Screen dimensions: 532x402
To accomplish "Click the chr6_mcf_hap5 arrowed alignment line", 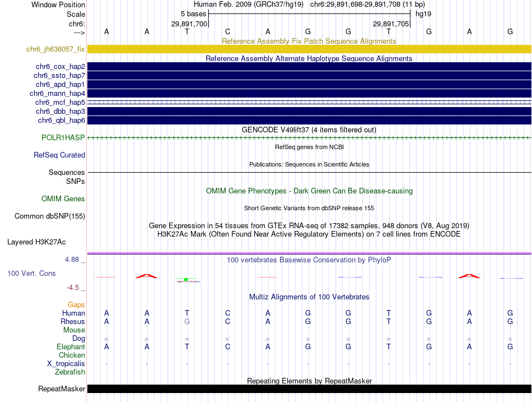I will [309, 102].
